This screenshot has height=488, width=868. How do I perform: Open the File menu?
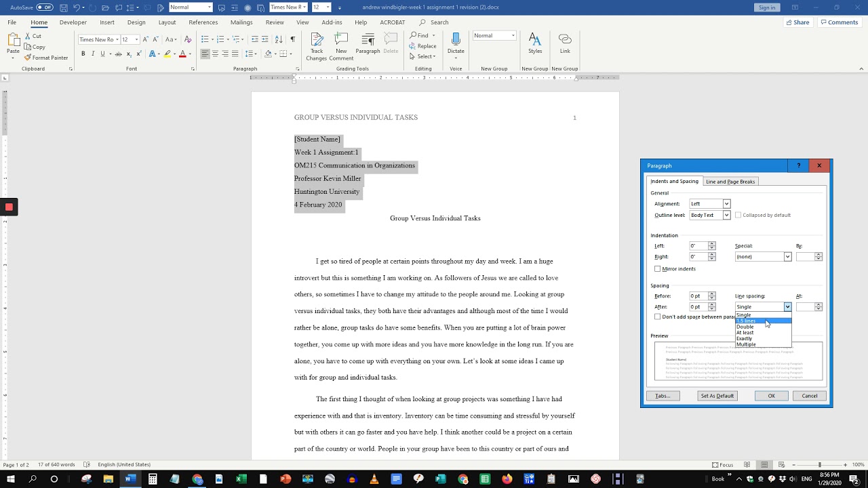pyautogui.click(x=12, y=22)
